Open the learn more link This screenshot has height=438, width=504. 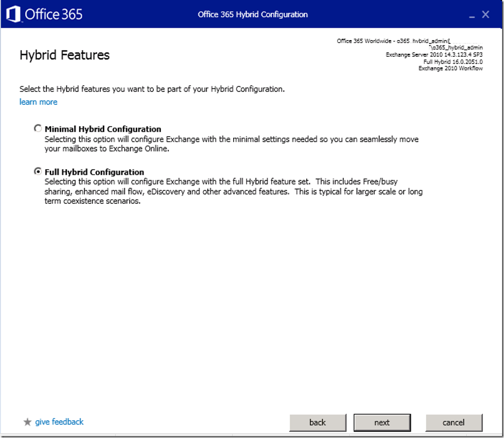coord(38,102)
